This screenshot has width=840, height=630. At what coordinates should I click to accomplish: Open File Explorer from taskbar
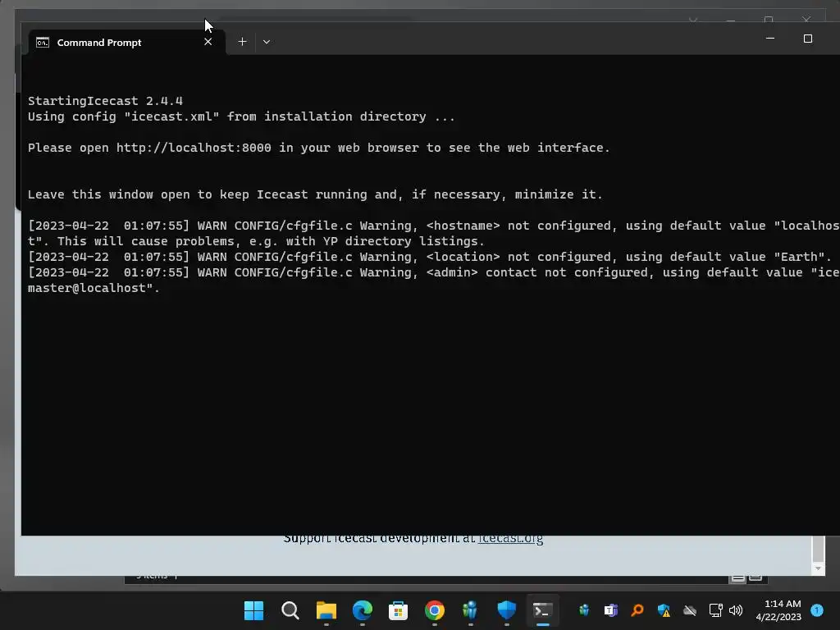coord(326,610)
